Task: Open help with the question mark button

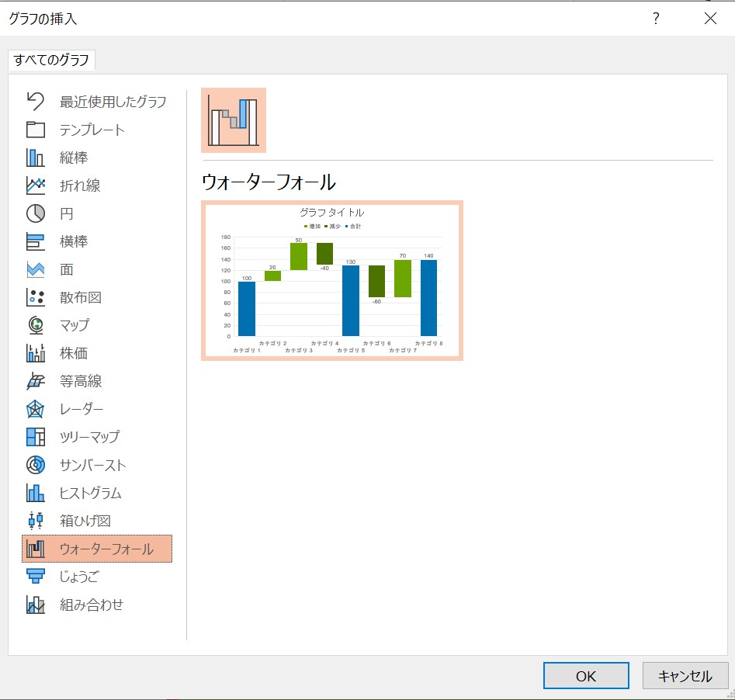Action: pyautogui.click(x=656, y=19)
